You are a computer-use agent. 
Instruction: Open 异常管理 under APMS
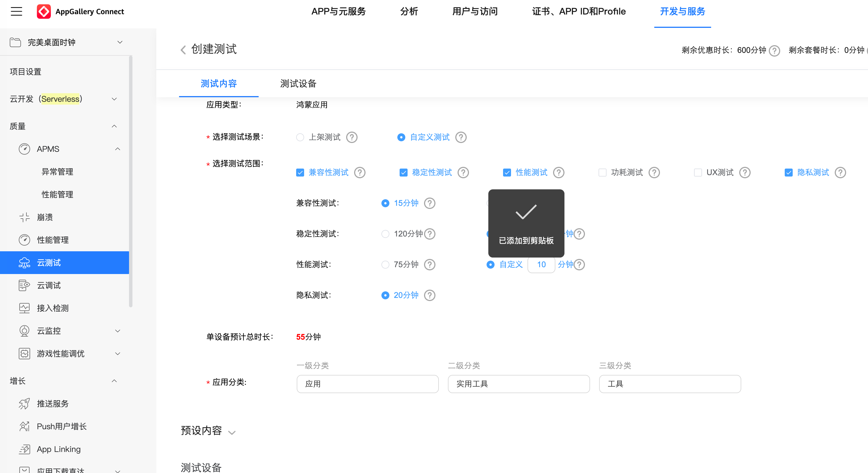[57, 172]
